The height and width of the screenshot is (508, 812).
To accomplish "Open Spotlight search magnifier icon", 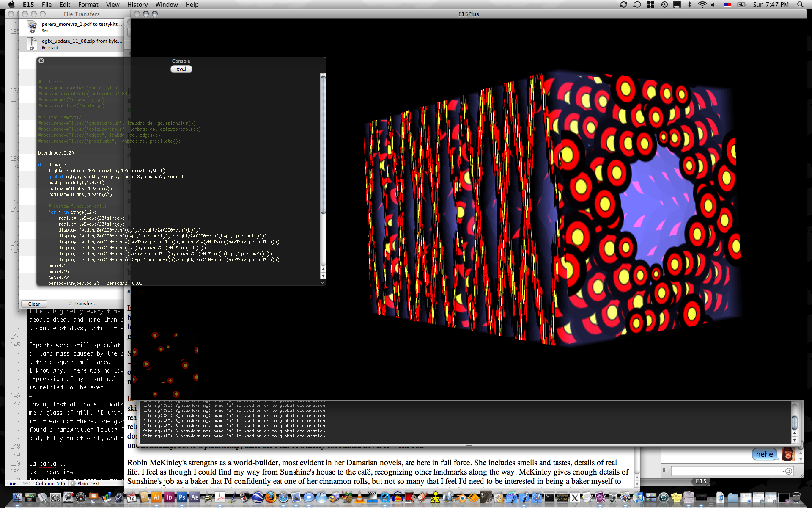I will tap(800, 5).
